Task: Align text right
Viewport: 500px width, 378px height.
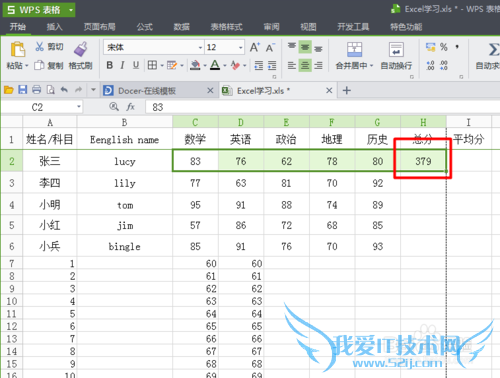Action: tap(318, 65)
